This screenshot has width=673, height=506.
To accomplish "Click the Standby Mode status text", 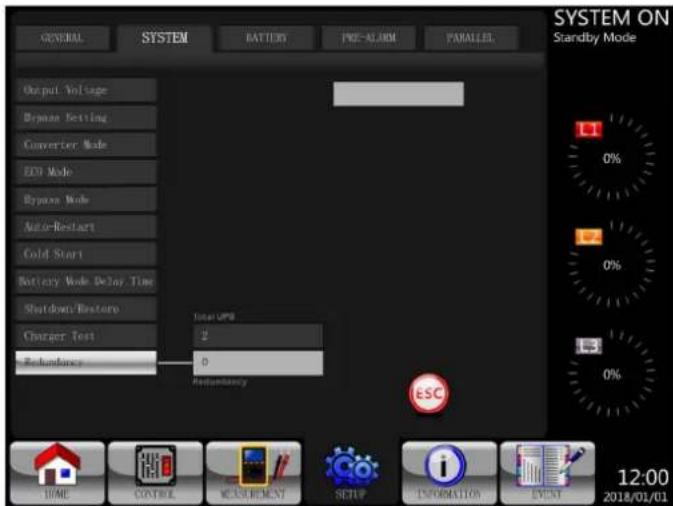I will [x=594, y=38].
